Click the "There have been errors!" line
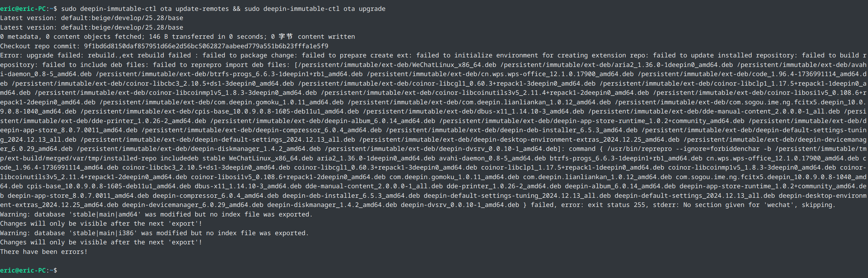 [x=44, y=252]
